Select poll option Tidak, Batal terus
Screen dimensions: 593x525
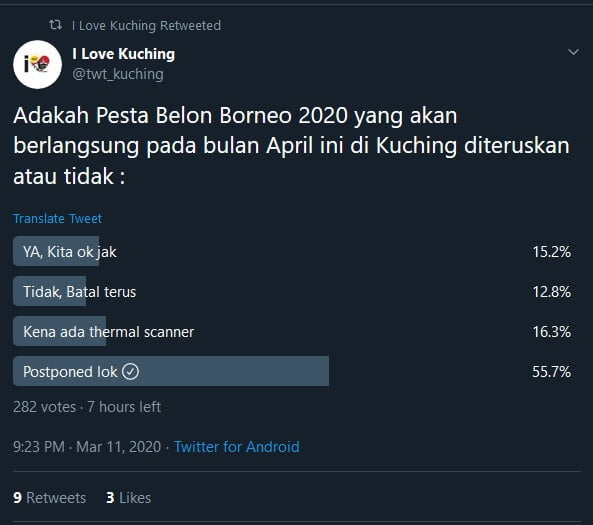(x=292, y=291)
